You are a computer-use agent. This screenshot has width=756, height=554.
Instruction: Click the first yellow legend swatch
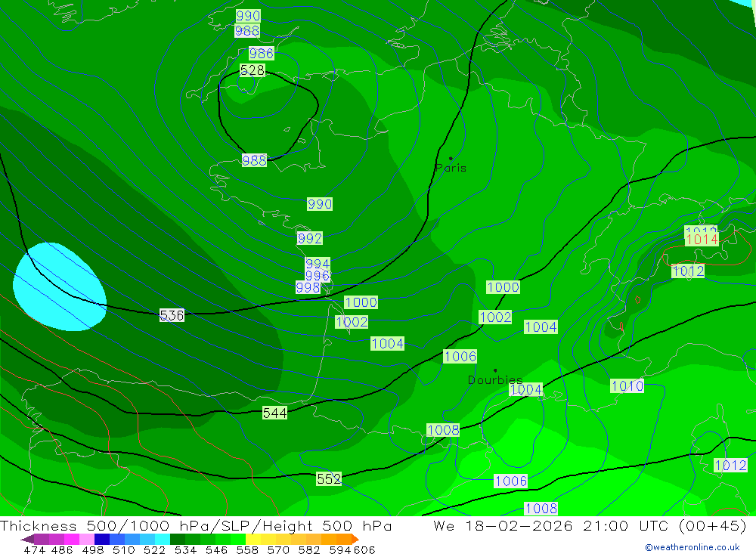pyautogui.click(x=253, y=539)
